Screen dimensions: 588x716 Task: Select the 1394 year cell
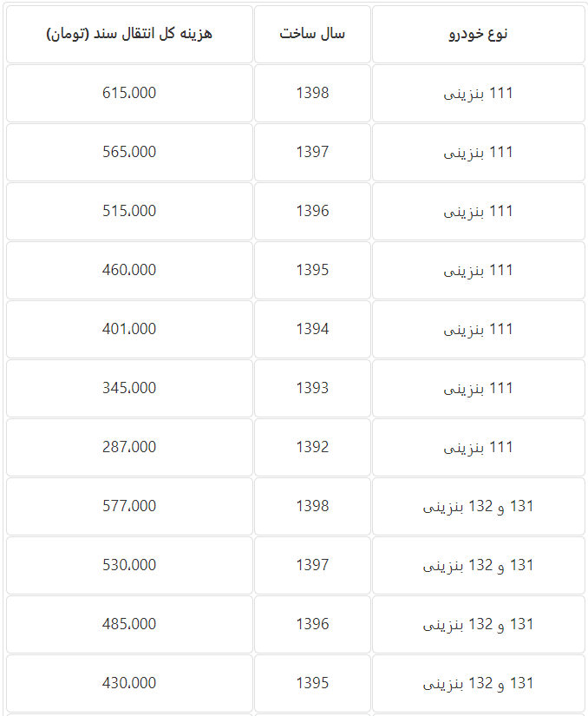click(312, 329)
